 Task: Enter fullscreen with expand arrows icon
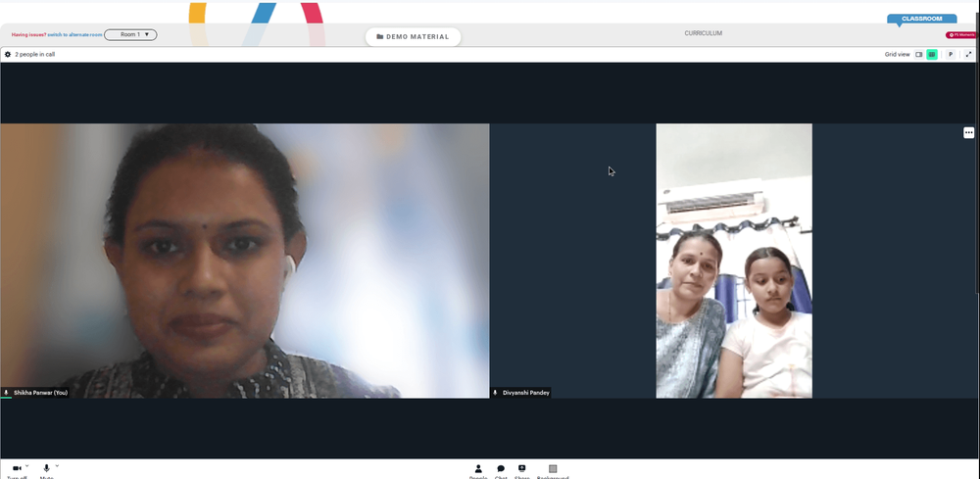(969, 54)
